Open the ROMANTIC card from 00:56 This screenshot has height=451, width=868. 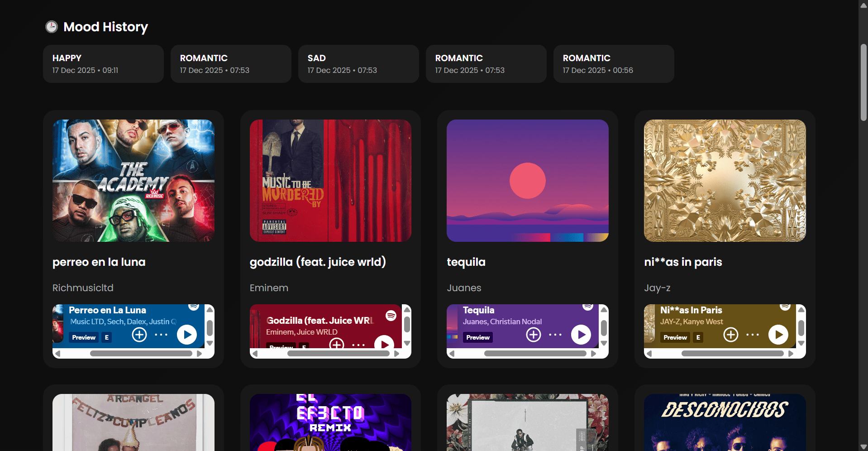click(613, 63)
